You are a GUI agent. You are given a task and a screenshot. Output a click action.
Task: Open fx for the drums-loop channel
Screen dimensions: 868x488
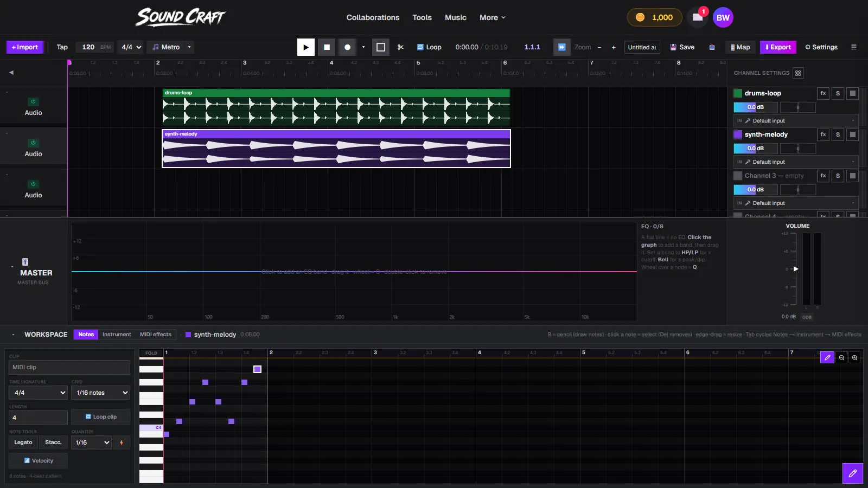click(824, 93)
